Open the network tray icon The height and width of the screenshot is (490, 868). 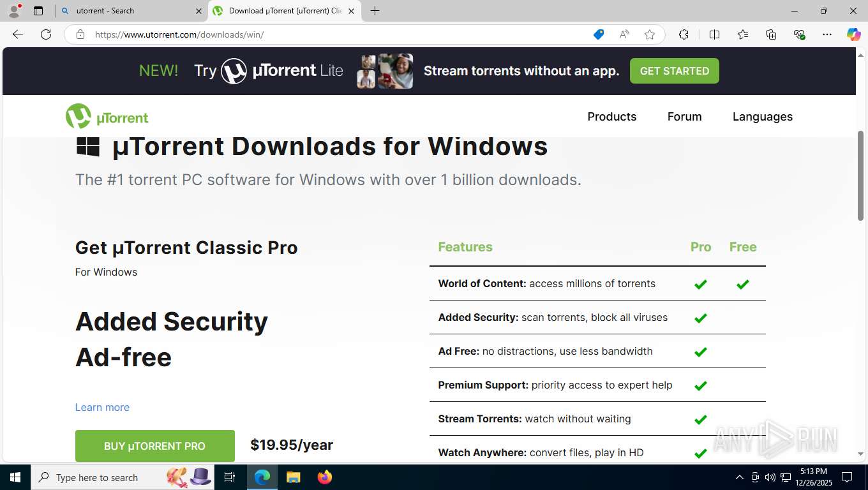[x=786, y=477]
